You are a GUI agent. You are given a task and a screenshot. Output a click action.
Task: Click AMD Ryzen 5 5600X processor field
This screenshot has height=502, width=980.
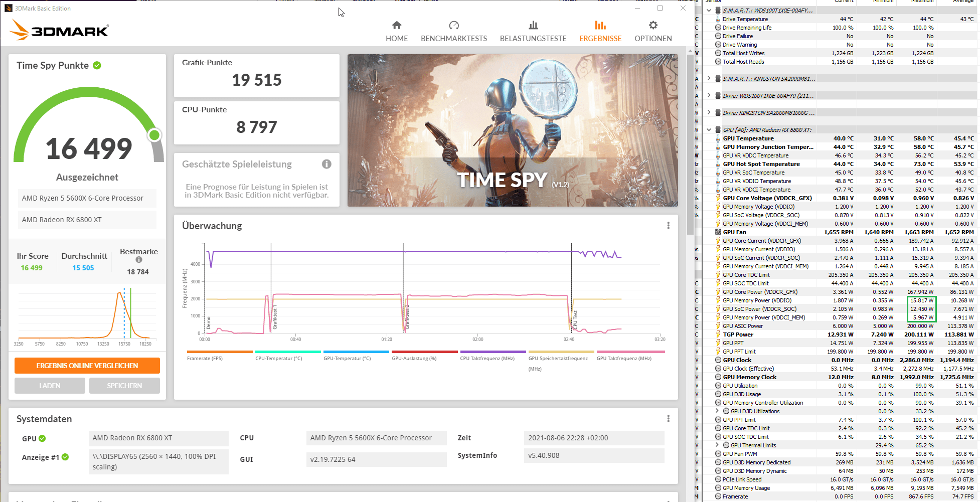coord(87,198)
